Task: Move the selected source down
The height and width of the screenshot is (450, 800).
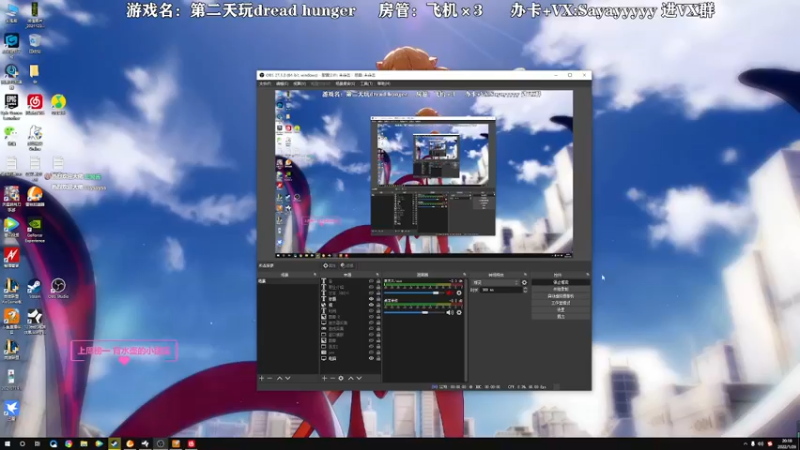Action: pyautogui.click(x=359, y=378)
